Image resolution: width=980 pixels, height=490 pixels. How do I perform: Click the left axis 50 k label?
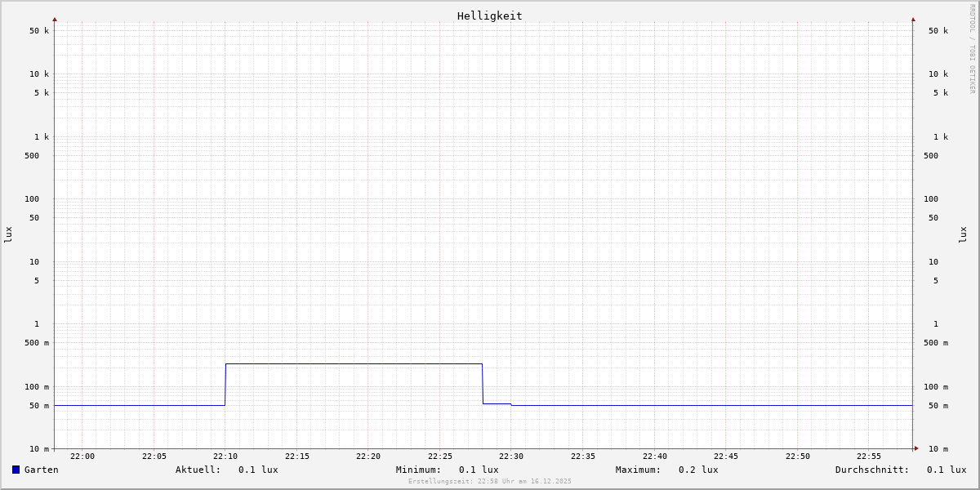39,31
